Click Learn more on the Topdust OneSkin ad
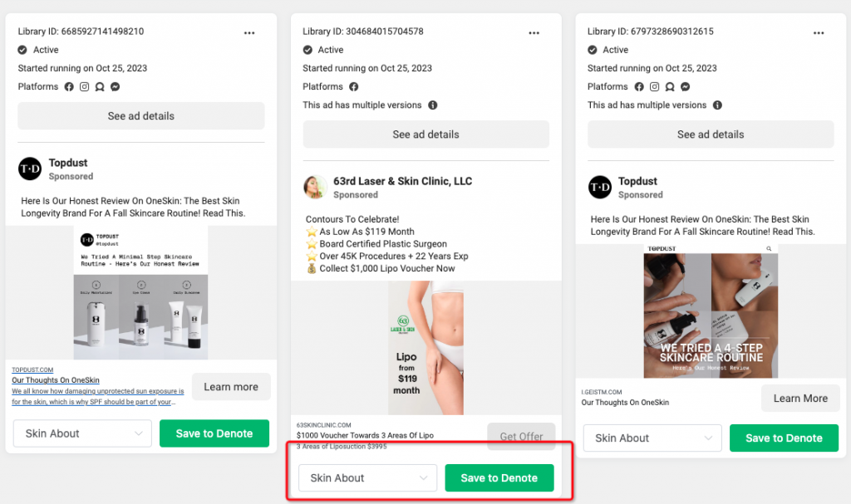The height and width of the screenshot is (504, 851). coord(230,386)
